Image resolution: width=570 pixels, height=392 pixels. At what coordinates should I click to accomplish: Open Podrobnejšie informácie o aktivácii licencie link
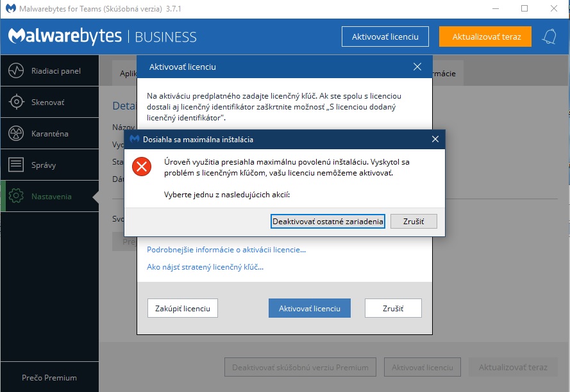click(226, 250)
